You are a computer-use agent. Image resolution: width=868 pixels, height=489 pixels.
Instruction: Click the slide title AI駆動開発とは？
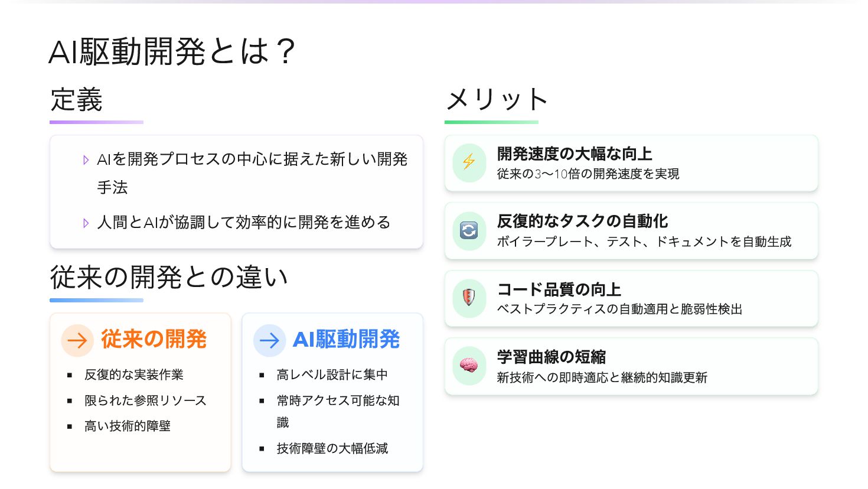point(172,51)
